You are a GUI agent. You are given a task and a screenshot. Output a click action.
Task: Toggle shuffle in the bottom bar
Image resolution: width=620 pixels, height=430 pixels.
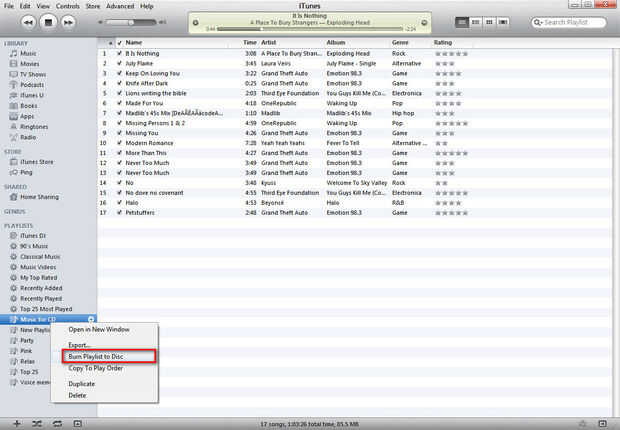(37, 424)
